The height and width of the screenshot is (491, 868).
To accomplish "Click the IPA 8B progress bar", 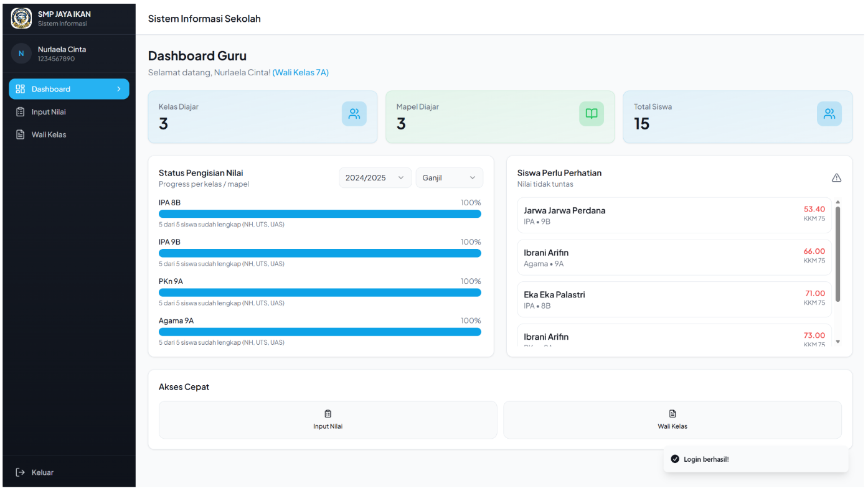I will pos(320,214).
